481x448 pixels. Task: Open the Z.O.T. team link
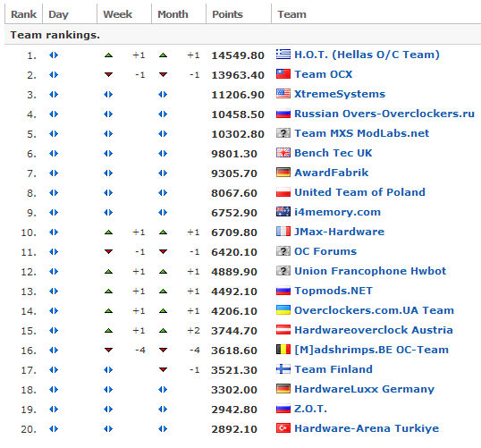coord(311,409)
